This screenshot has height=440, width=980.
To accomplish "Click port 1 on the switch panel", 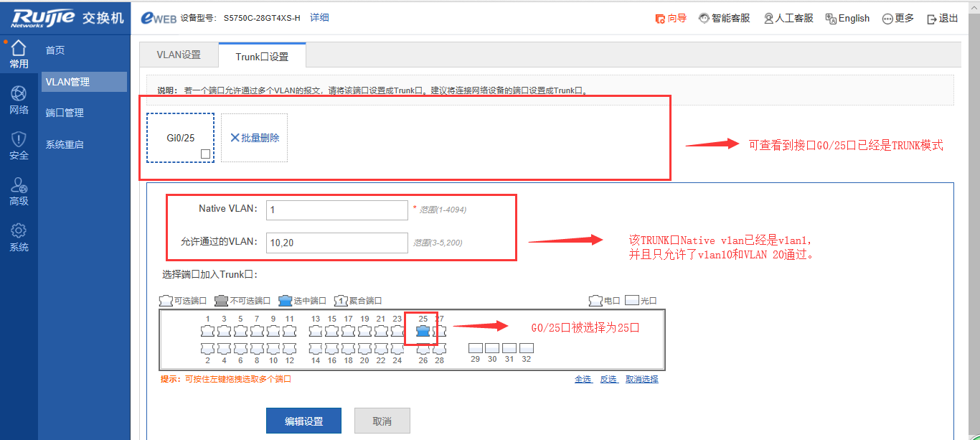I will [208, 331].
